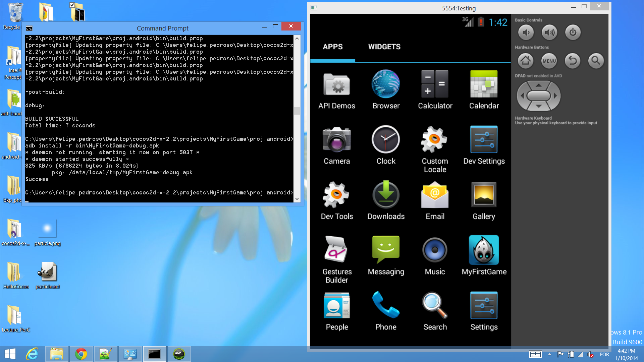Show hidden system tray icons

pos(549,354)
